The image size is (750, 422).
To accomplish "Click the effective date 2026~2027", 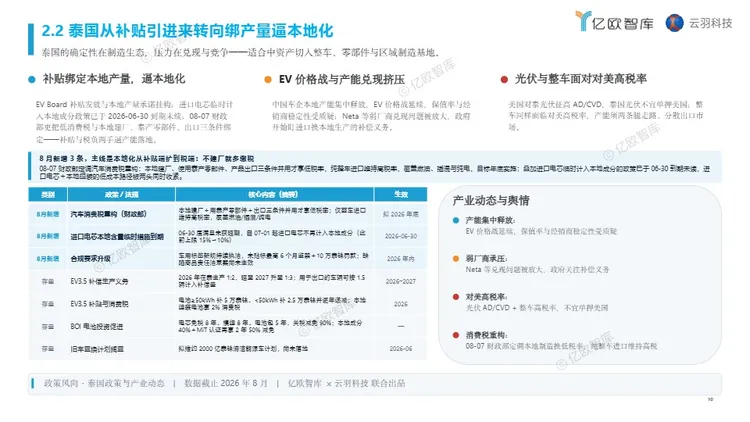I will [401, 281].
